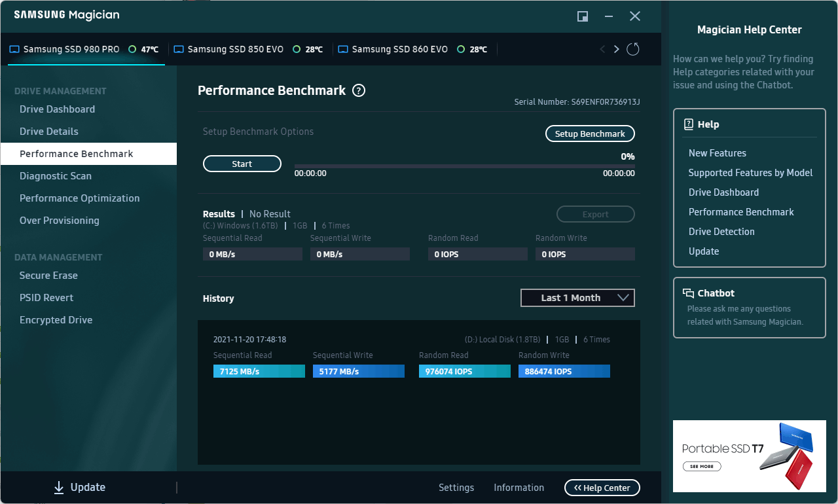Viewport: 838px width, 504px height.
Task: Click the Portable SSD T7 ad banner
Action: (x=750, y=456)
